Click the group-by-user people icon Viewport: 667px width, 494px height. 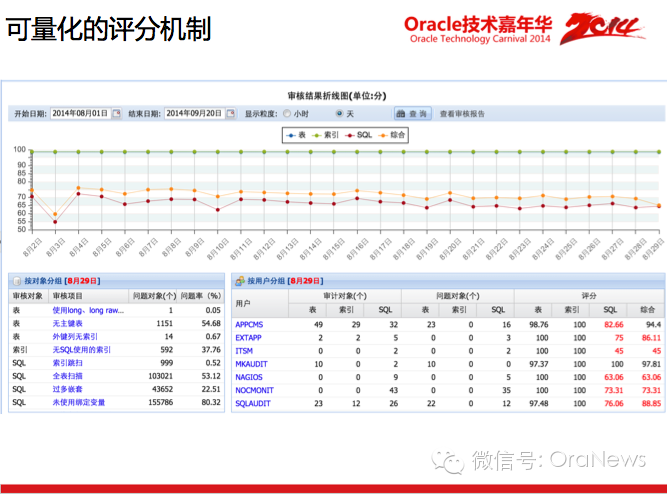(x=240, y=281)
